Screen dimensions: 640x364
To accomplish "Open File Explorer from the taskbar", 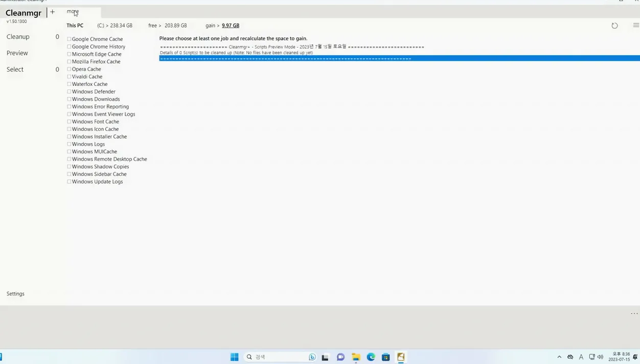I will [x=356, y=357].
